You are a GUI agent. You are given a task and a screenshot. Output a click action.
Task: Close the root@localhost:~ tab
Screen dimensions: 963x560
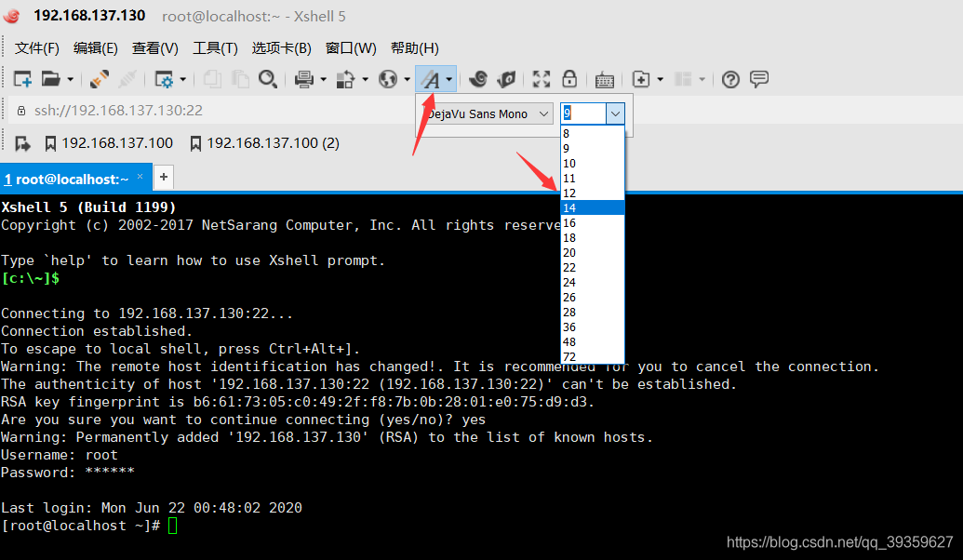point(140,176)
